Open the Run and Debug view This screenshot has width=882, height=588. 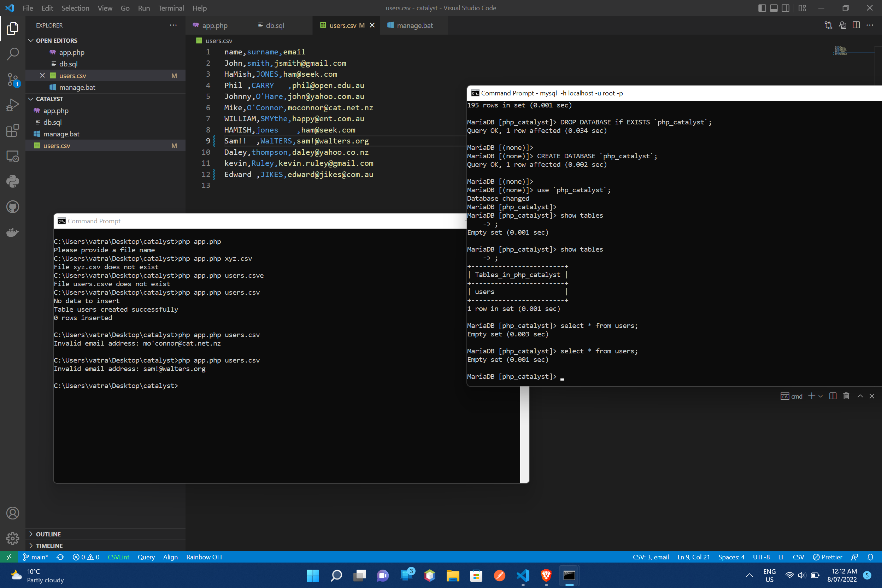tap(12, 105)
